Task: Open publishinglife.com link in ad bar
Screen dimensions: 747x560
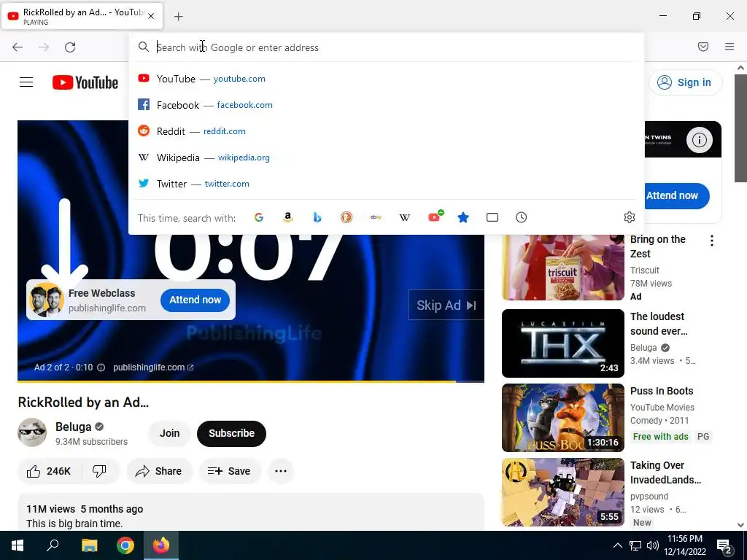Action: pos(153,367)
